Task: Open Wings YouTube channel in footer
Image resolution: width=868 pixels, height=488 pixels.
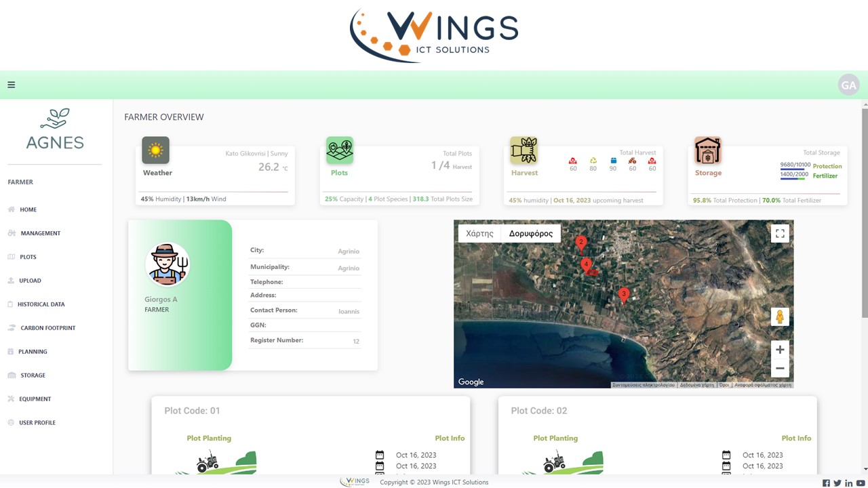Action: [861, 483]
